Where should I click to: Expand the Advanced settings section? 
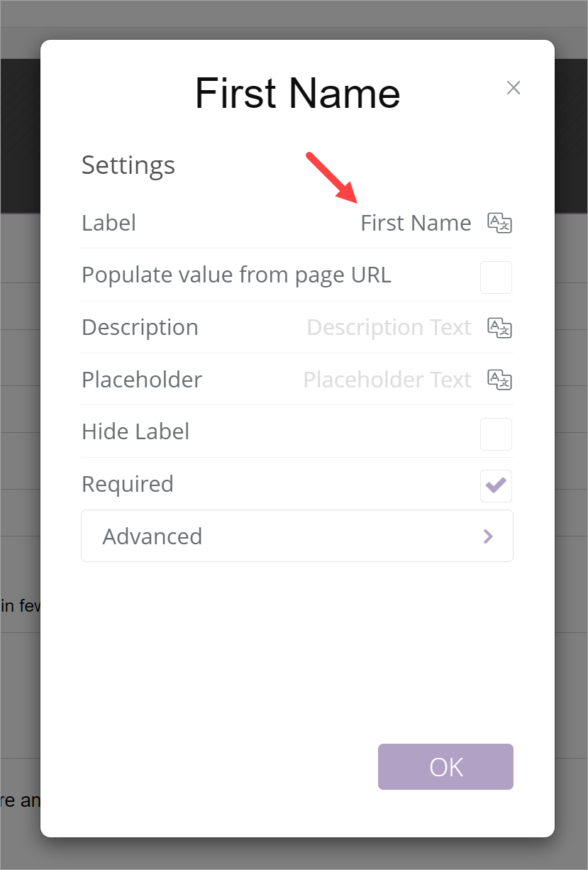[296, 536]
